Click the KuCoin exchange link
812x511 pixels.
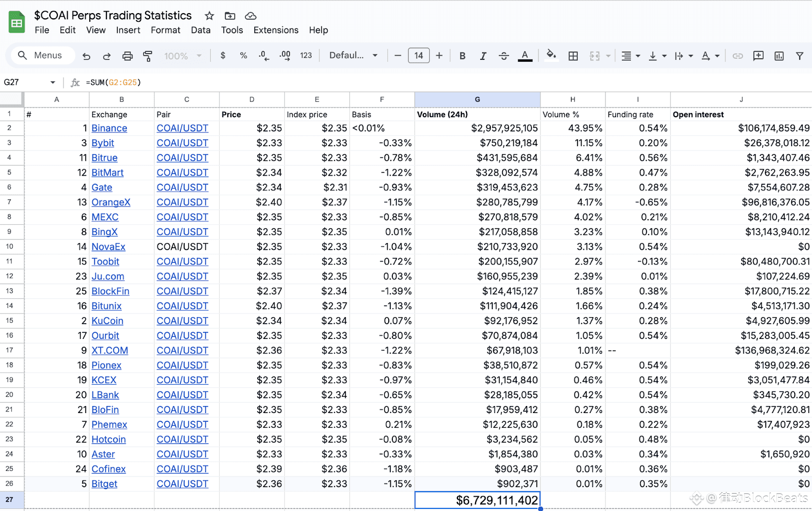click(x=107, y=321)
